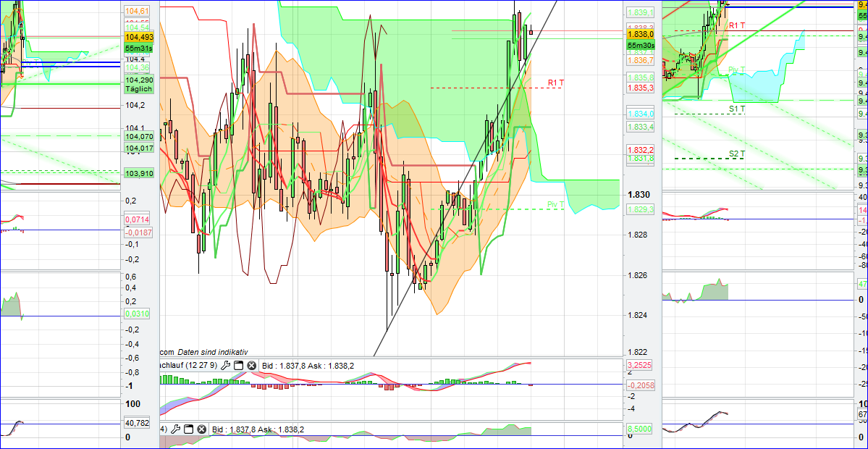Open the wrench settings in the bottom oscillator panel
The height and width of the screenshot is (449, 868).
(176, 429)
